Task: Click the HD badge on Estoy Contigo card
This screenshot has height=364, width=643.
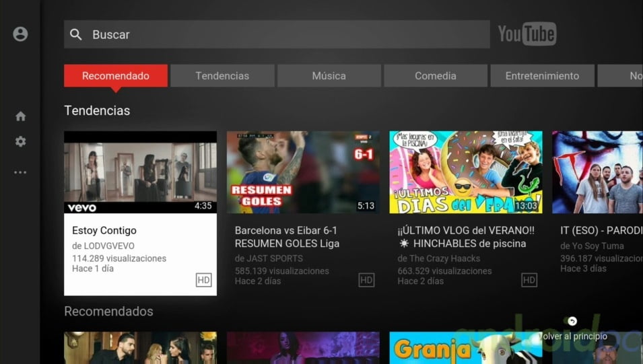Action: (203, 280)
